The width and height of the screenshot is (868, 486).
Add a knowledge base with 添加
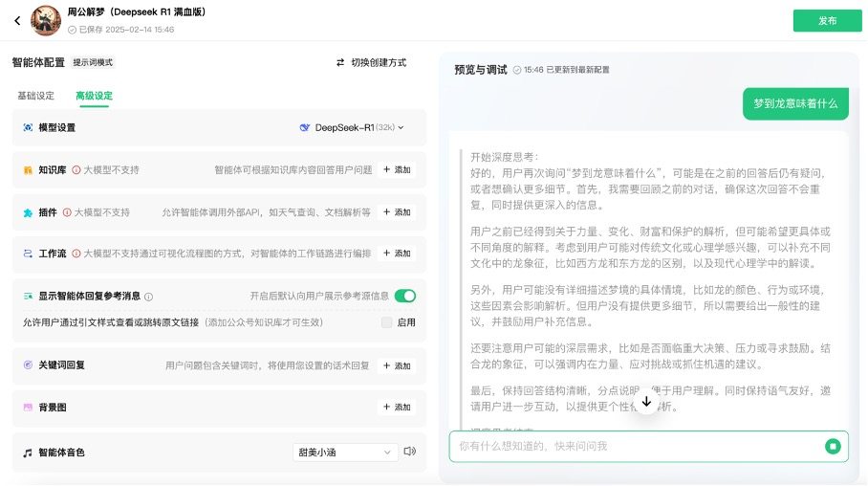[x=397, y=170]
